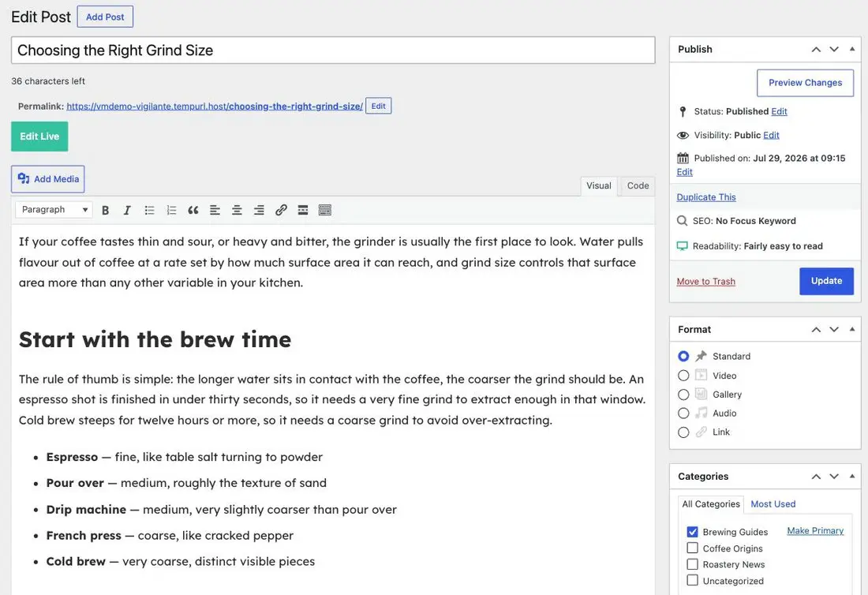The height and width of the screenshot is (595, 868).
Task: Click the Link format chain icon
Action: click(702, 432)
